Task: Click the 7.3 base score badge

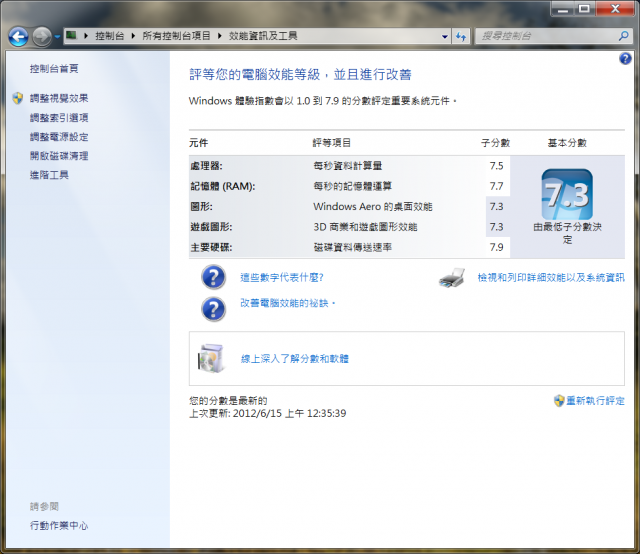Action: coord(567,194)
